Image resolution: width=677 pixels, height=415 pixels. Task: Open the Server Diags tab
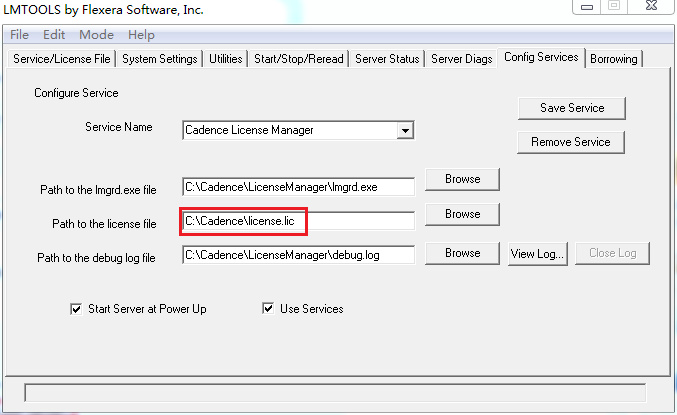[462, 59]
